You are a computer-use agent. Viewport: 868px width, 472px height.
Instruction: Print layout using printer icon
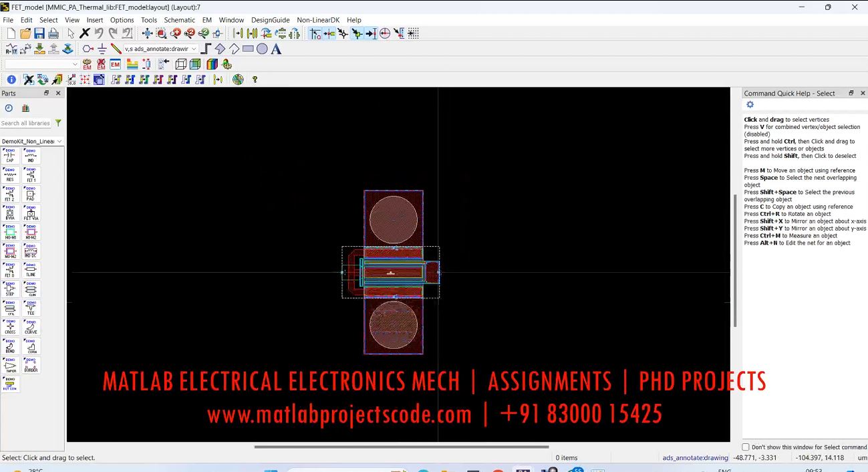[x=53, y=33]
